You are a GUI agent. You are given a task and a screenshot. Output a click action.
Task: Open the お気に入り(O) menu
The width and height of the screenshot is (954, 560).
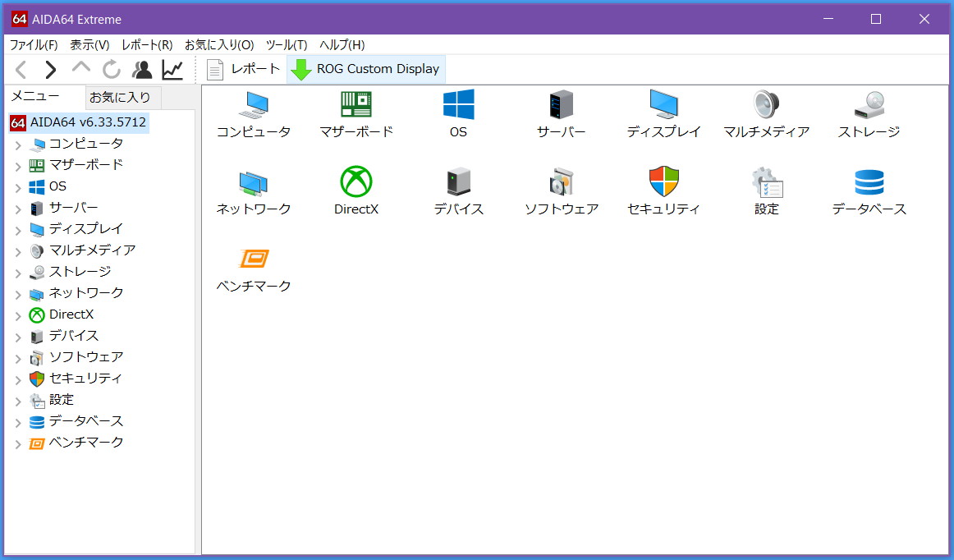click(219, 44)
